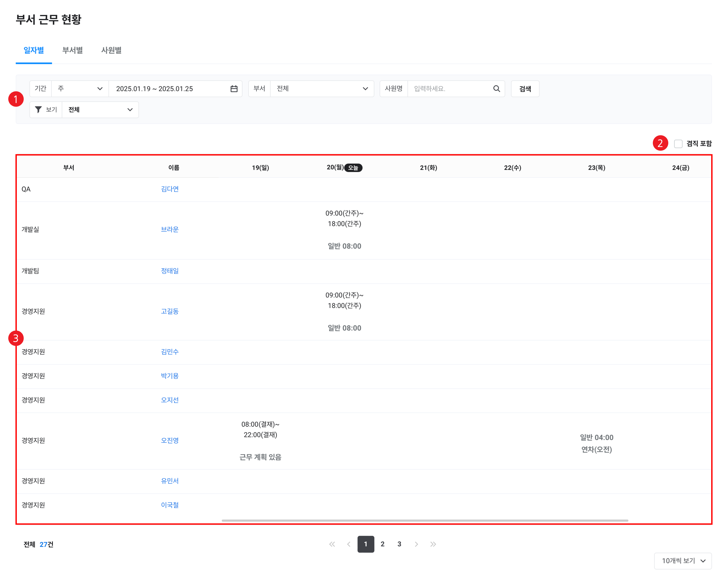Jump to the last page arrow
Image resolution: width=728 pixels, height=581 pixels.
click(433, 544)
